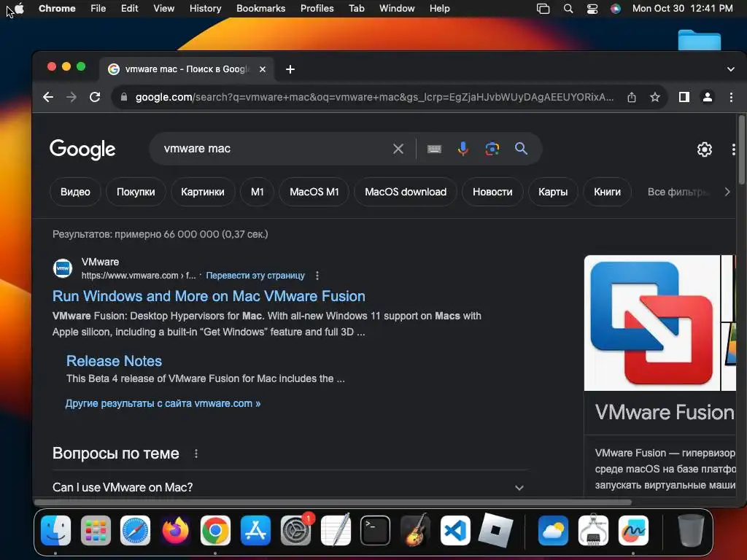Launch Freeform from the Dock

click(633, 531)
